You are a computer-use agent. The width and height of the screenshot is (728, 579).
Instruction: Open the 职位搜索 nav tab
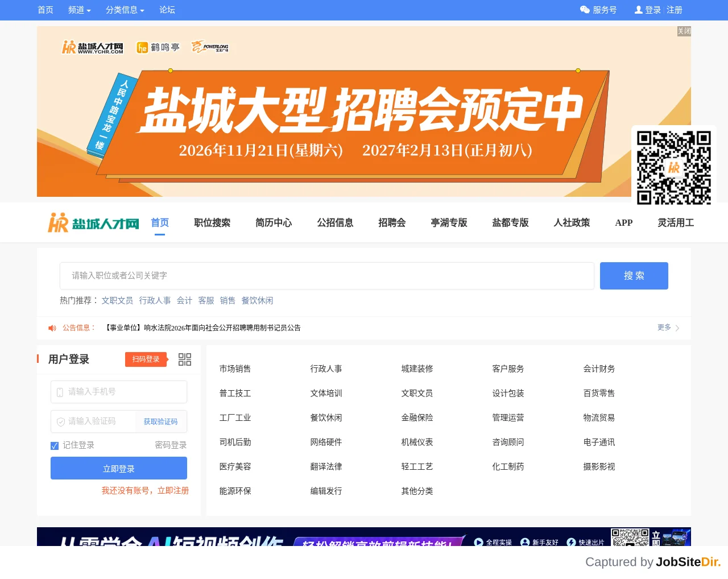212,223
